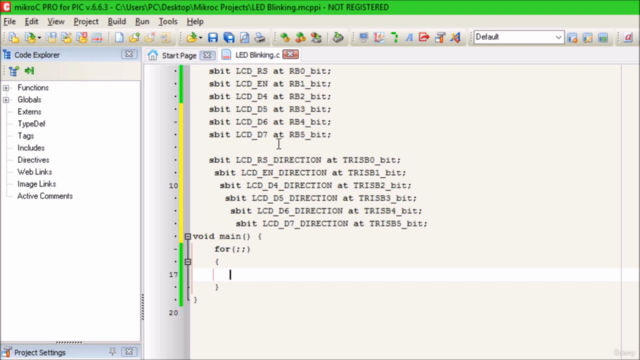Image resolution: width=640 pixels, height=360 pixels.
Task: Click the Open File folder icon
Action: click(x=191, y=38)
